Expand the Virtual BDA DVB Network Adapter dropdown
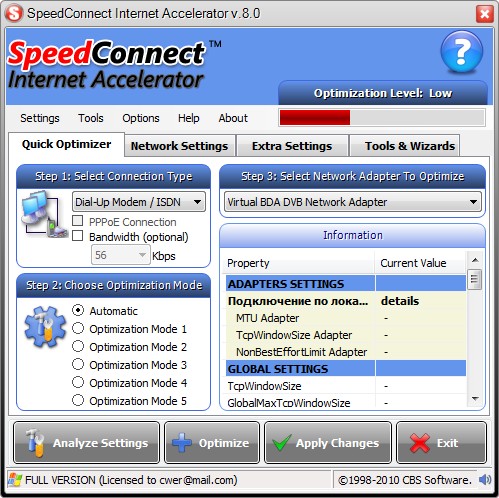The image size is (499, 498). click(353, 202)
